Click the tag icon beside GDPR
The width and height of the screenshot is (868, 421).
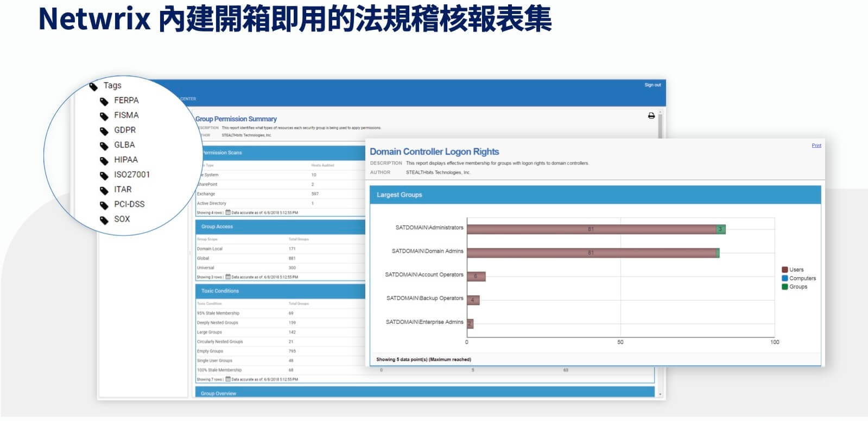[x=104, y=131]
